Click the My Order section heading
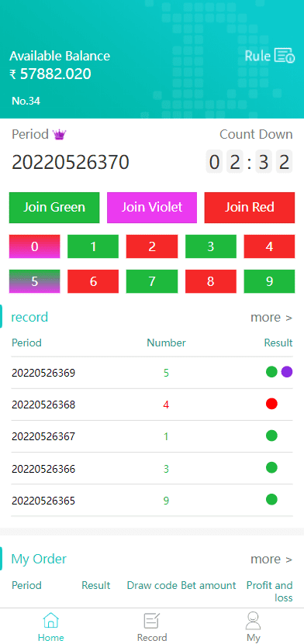The height and width of the screenshot is (644, 304). click(39, 559)
